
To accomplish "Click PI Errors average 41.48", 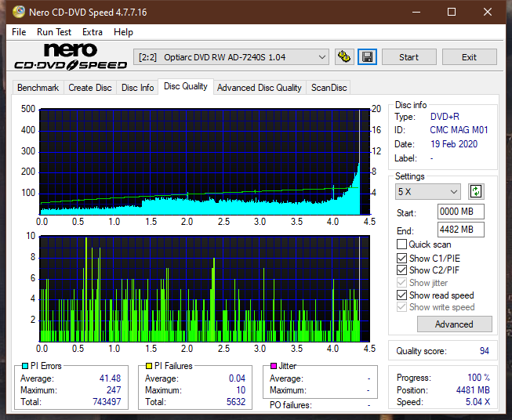I will coord(110,378).
